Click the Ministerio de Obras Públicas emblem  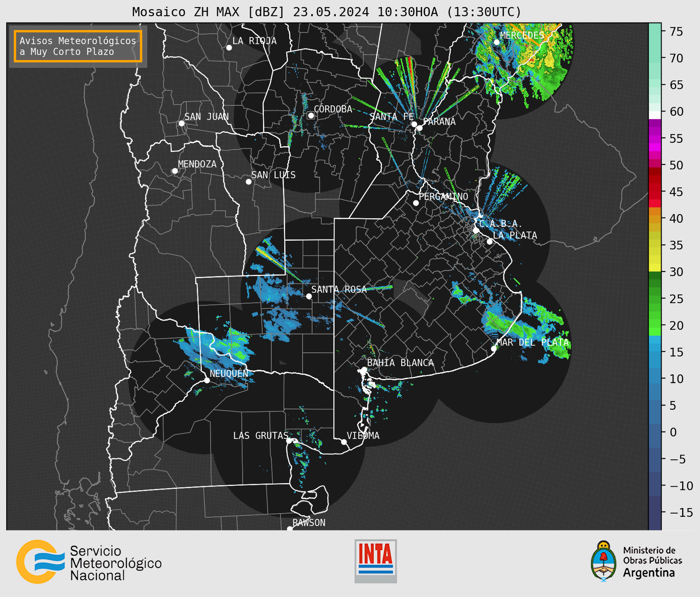604,561
